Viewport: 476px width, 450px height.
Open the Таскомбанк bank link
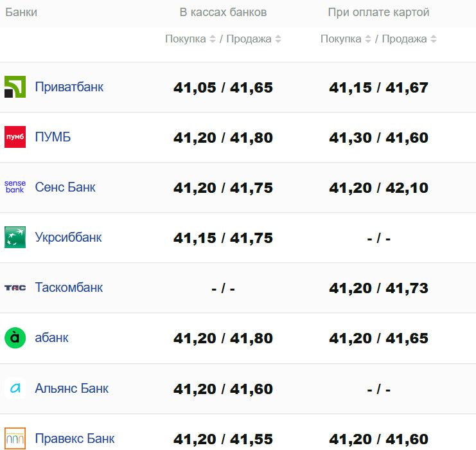coord(69,287)
